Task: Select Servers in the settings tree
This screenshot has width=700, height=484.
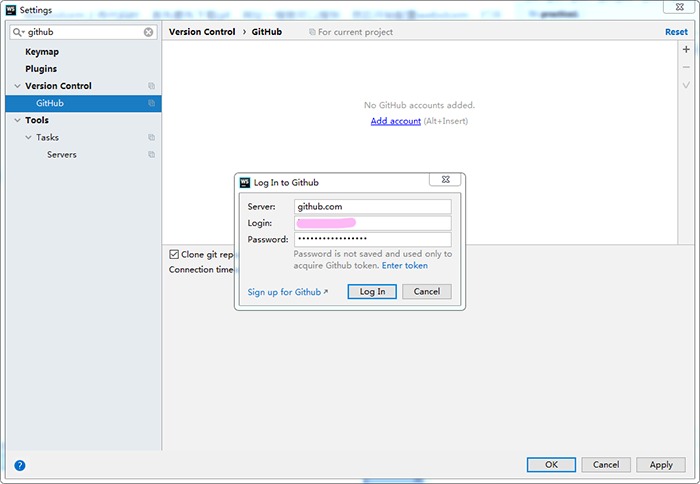Action: pyautogui.click(x=61, y=154)
